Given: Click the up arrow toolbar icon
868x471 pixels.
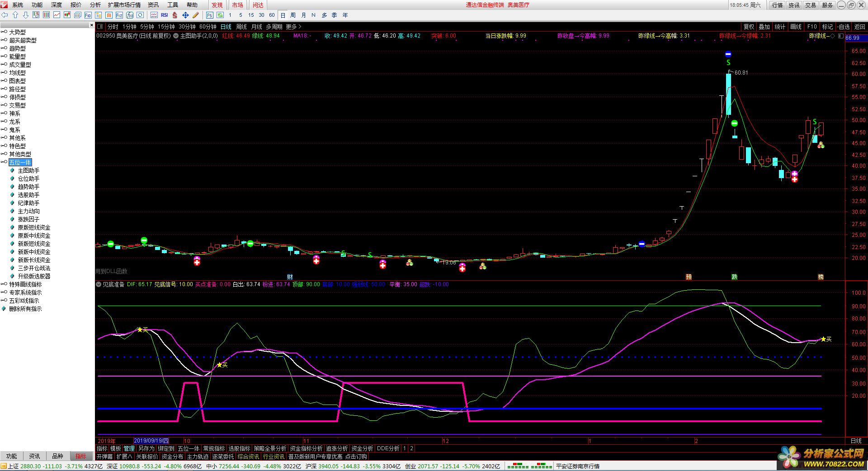Looking at the screenshot, I should point(15,15).
